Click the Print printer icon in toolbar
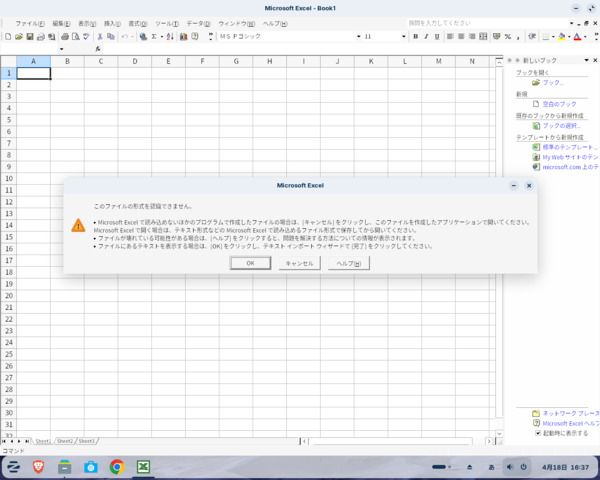The height and width of the screenshot is (480, 600). click(x=65, y=36)
